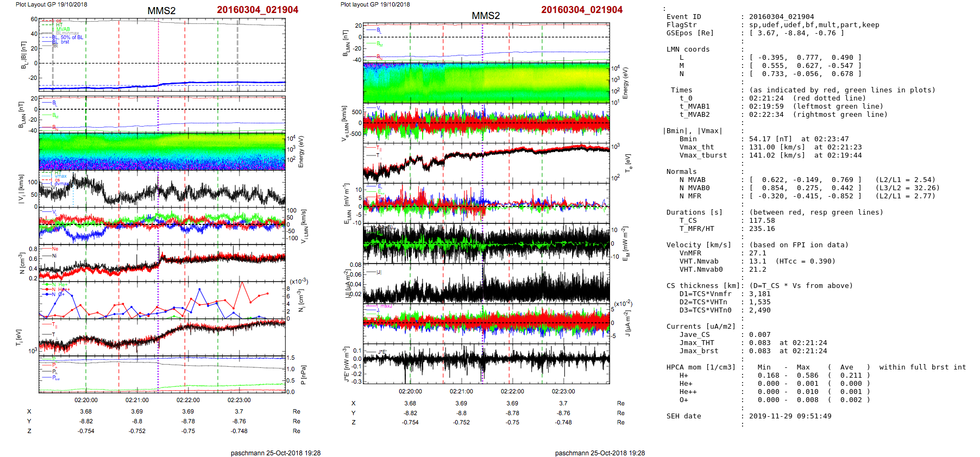Click the MMS2 title above the left plot
The width and height of the screenshot is (980, 457).
pyautogui.click(x=161, y=11)
